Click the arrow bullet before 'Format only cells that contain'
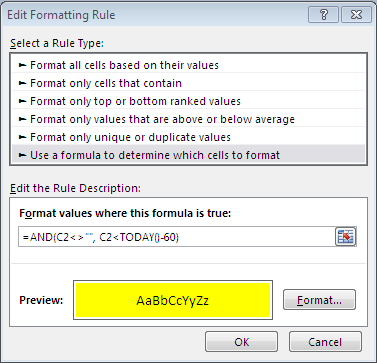Screen dimensions: 377x363 (x=22, y=83)
